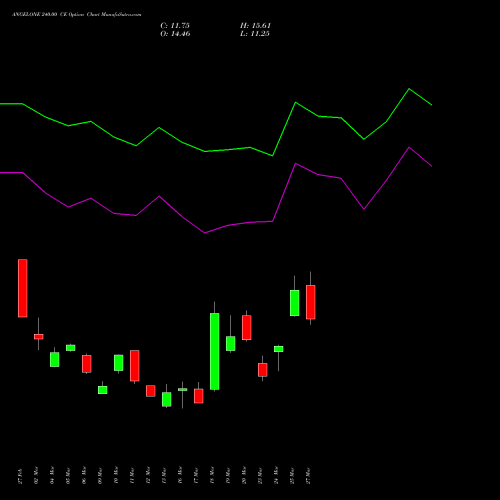
Task: Select the red 11 Mar candlestick
Action: (135, 366)
